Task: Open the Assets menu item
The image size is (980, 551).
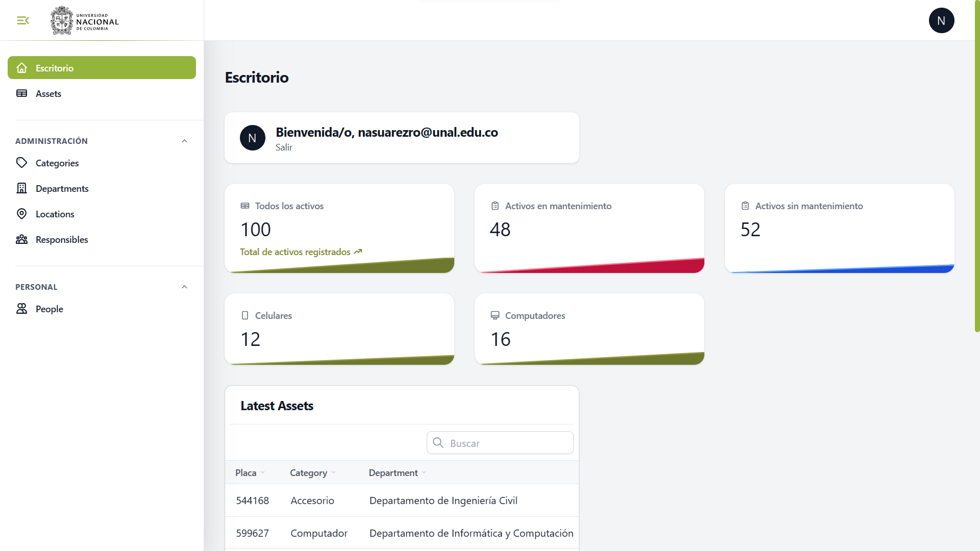Action: (48, 93)
